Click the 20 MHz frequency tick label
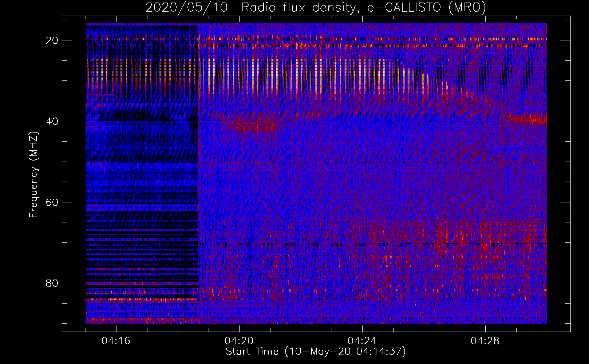The width and height of the screenshot is (589, 364). click(52, 40)
